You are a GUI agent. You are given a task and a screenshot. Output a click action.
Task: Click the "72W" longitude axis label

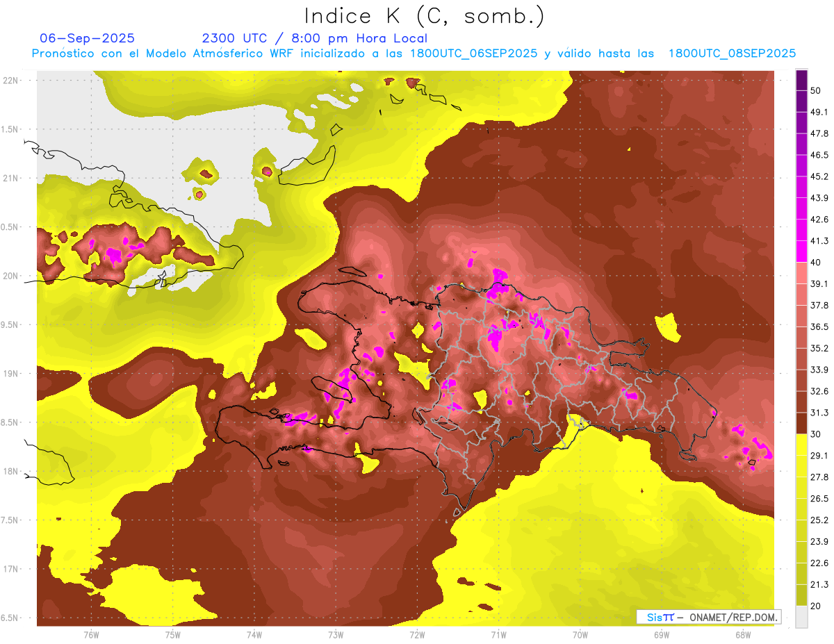click(417, 634)
